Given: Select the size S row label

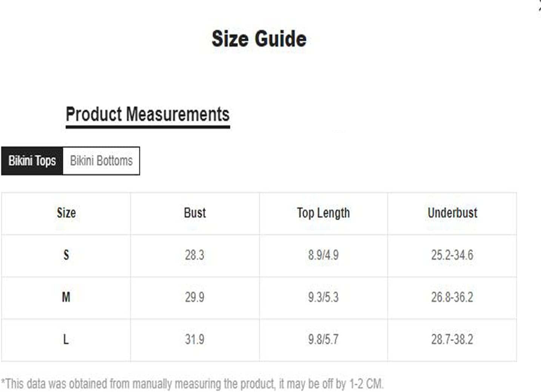Looking at the screenshot, I should 66,255.
